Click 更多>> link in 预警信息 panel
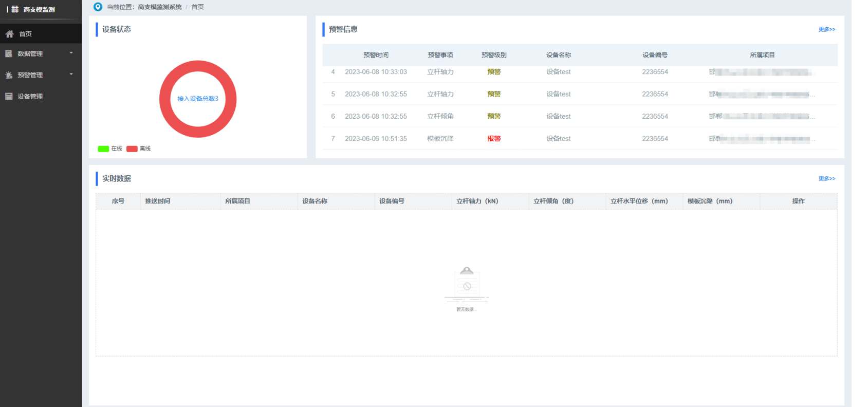The width and height of the screenshot is (868, 407). pyautogui.click(x=826, y=29)
